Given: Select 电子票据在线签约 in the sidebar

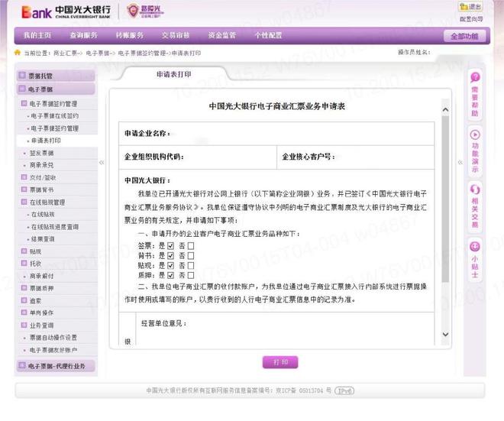Looking at the screenshot, I should click(55, 116).
